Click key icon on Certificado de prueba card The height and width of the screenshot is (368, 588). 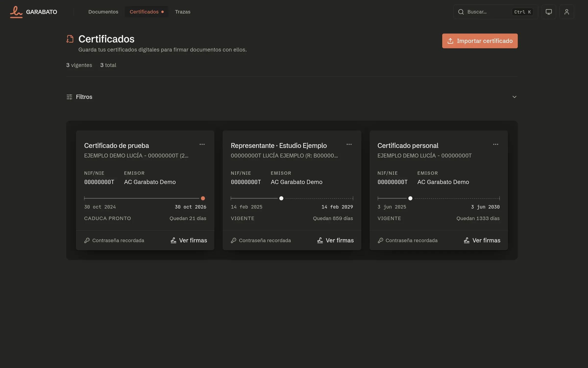pyautogui.click(x=87, y=240)
